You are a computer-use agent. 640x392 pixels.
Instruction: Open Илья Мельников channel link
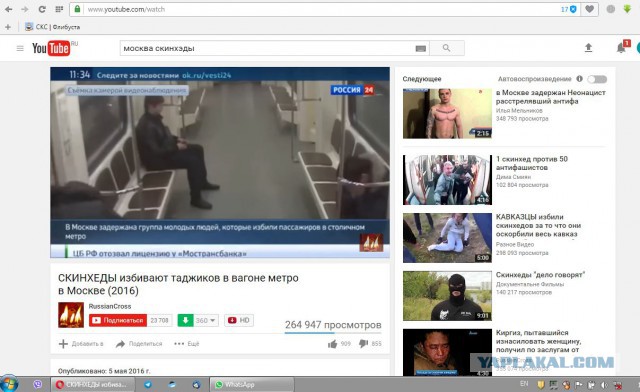coord(519,110)
